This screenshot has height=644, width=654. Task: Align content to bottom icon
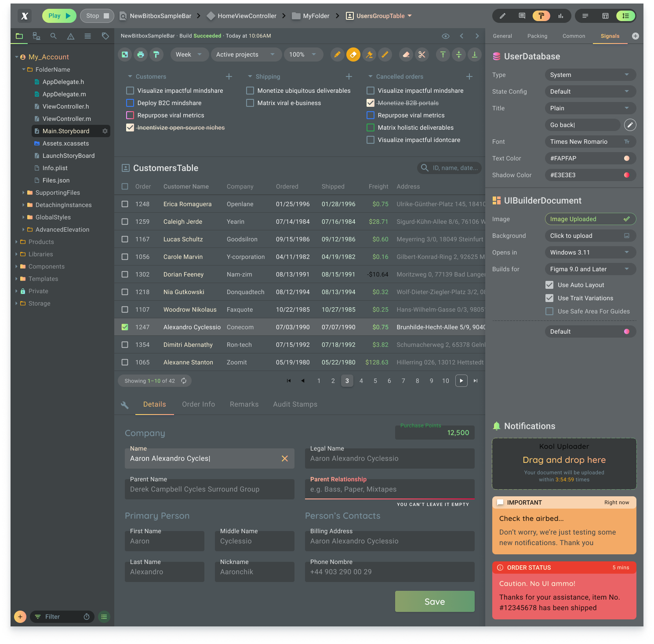click(x=475, y=55)
